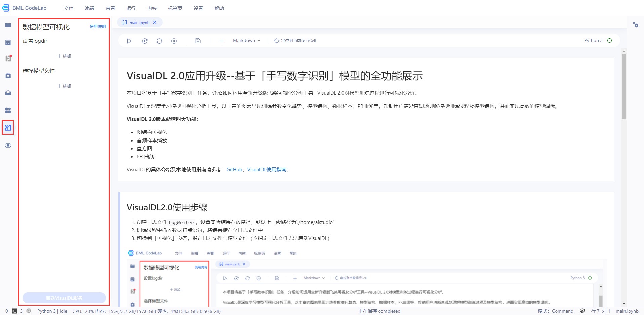Image resolution: width=644 pixels, height=315 pixels.
Task: Interrupt the kernel with pause-circle icon
Action: point(174,41)
